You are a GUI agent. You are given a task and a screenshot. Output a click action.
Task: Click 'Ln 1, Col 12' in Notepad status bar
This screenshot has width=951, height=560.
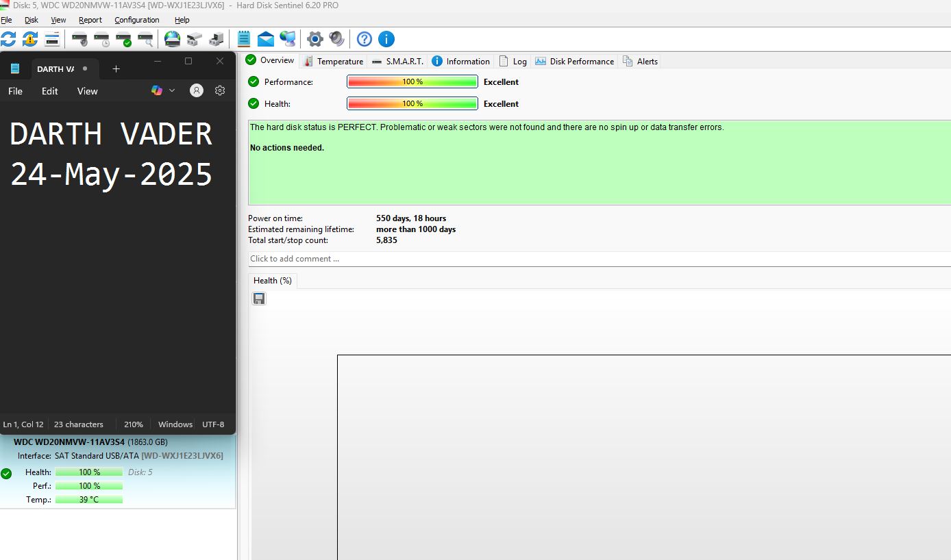point(23,424)
